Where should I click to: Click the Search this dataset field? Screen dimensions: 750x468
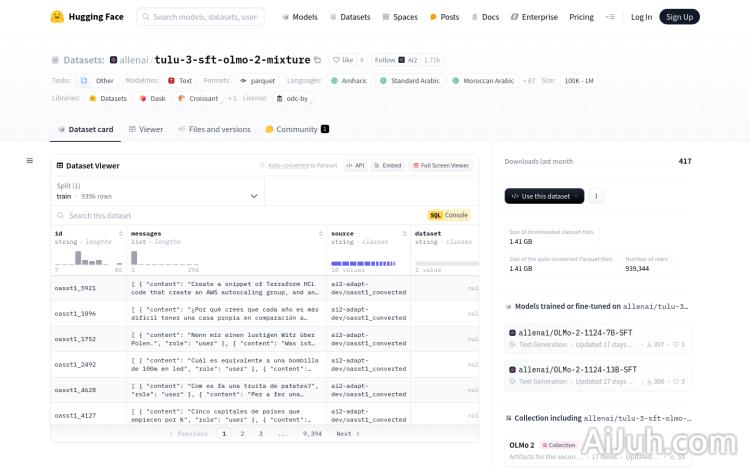(240, 215)
